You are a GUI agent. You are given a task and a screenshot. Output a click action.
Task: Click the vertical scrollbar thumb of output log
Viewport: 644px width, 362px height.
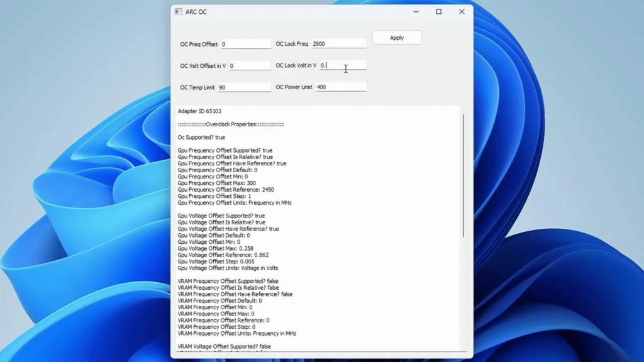pyautogui.click(x=464, y=176)
